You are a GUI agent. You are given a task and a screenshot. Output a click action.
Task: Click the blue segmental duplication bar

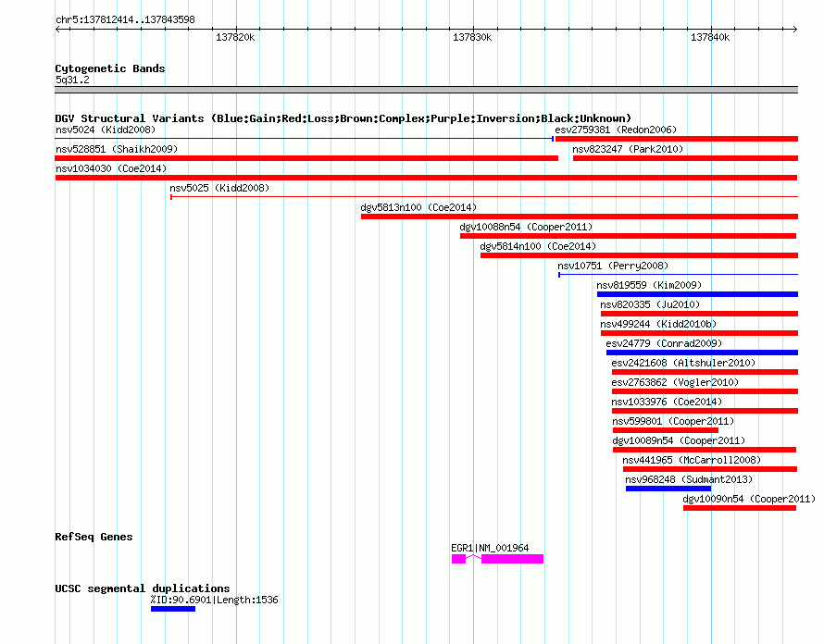pyautogui.click(x=173, y=609)
